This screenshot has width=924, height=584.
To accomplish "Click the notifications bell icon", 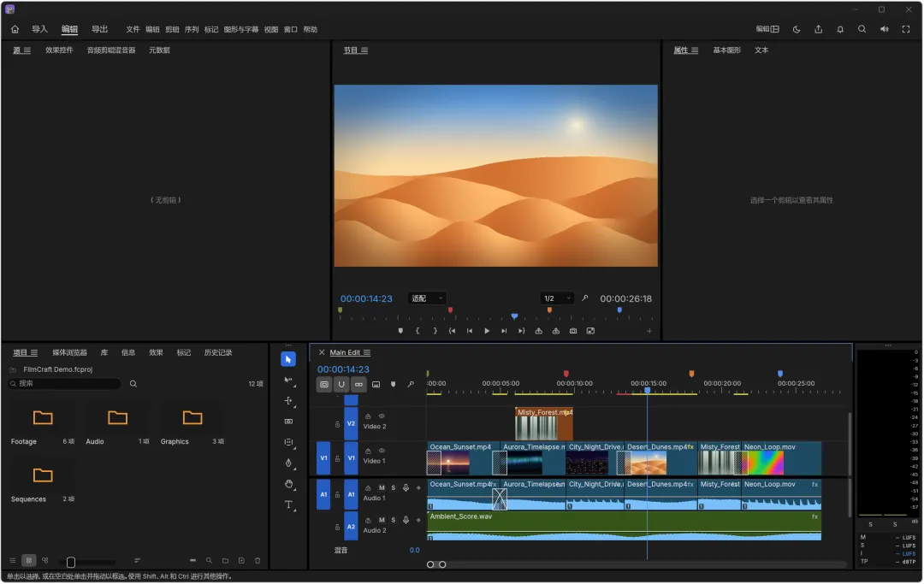I will (x=840, y=29).
